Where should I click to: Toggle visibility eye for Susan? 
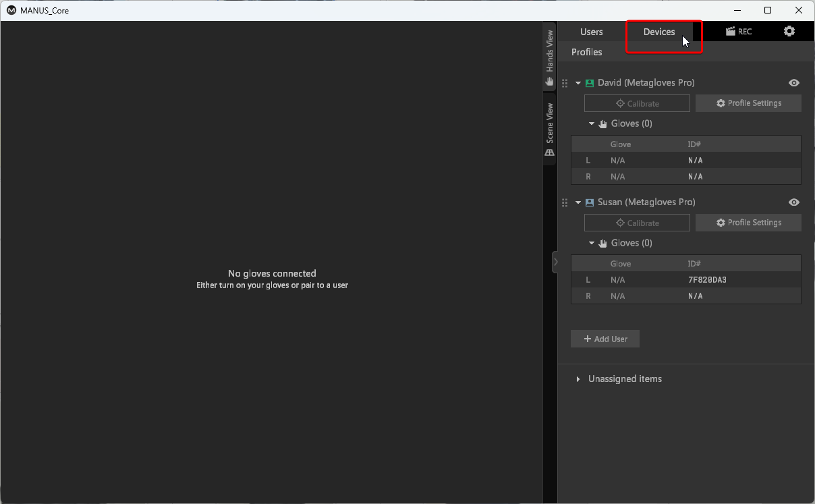[793, 202]
